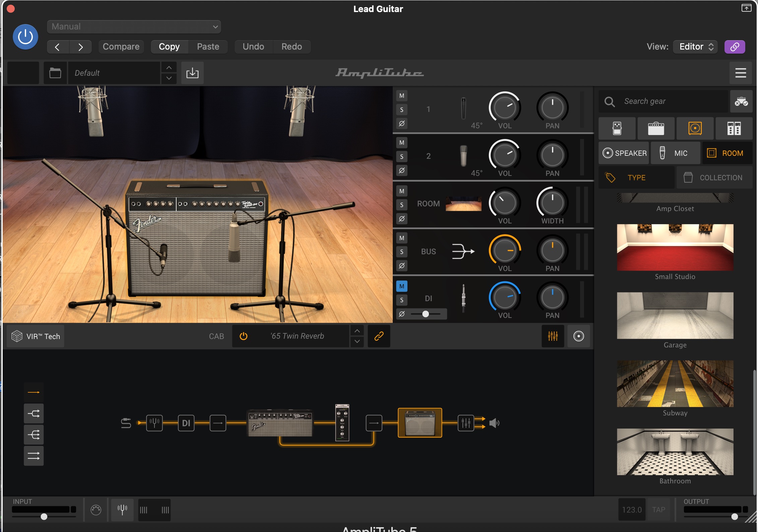Select previous preset with Default up arrow
The height and width of the screenshot is (532, 758).
[x=169, y=67]
